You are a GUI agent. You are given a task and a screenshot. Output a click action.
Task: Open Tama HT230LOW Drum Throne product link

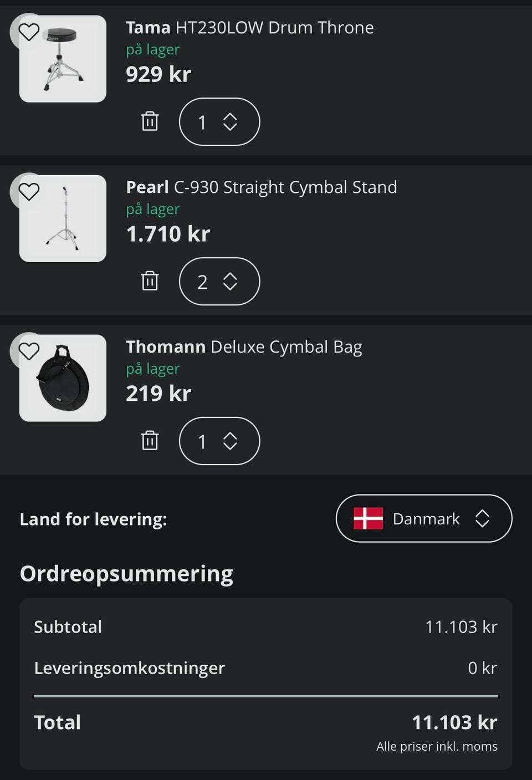[x=249, y=28]
